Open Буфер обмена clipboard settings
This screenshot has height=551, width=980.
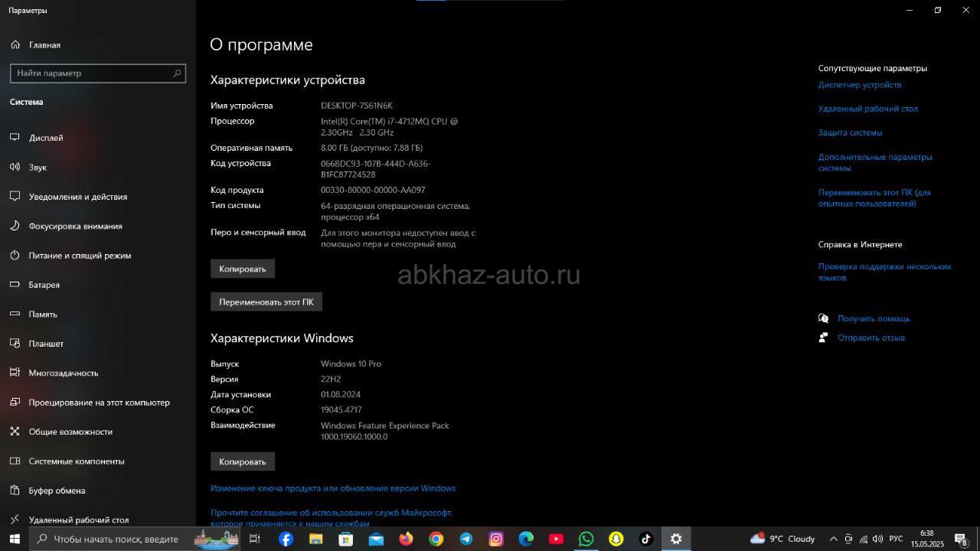click(x=57, y=491)
